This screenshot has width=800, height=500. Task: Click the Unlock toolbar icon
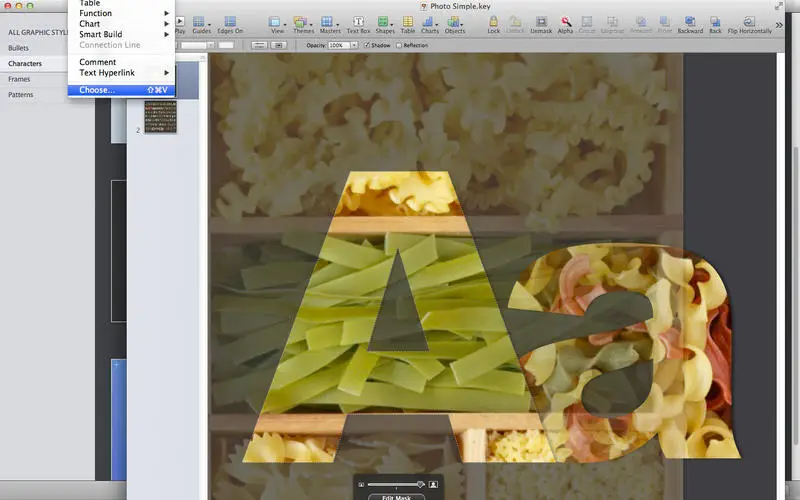[515, 24]
